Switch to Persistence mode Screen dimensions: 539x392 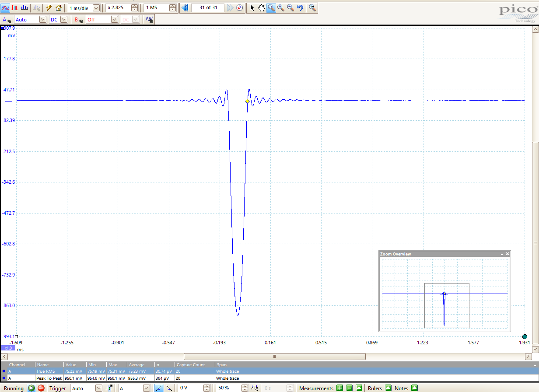[15, 8]
